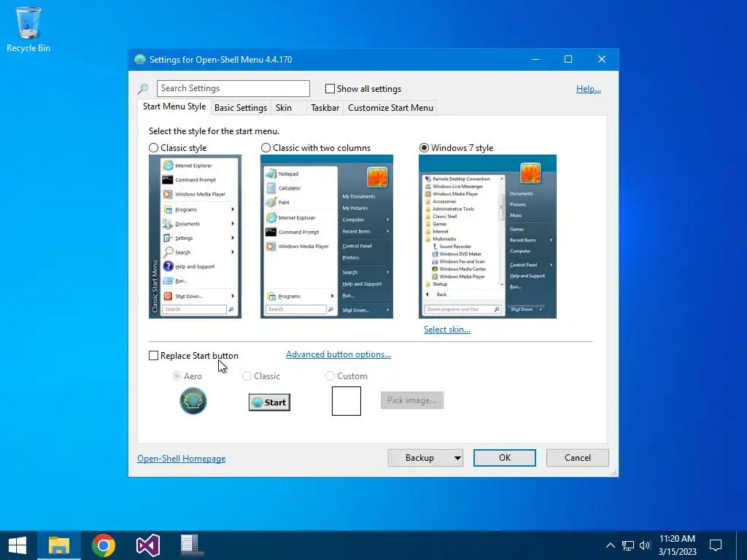Open the Windows Start menu
747x560 pixels.
pyautogui.click(x=18, y=545)
